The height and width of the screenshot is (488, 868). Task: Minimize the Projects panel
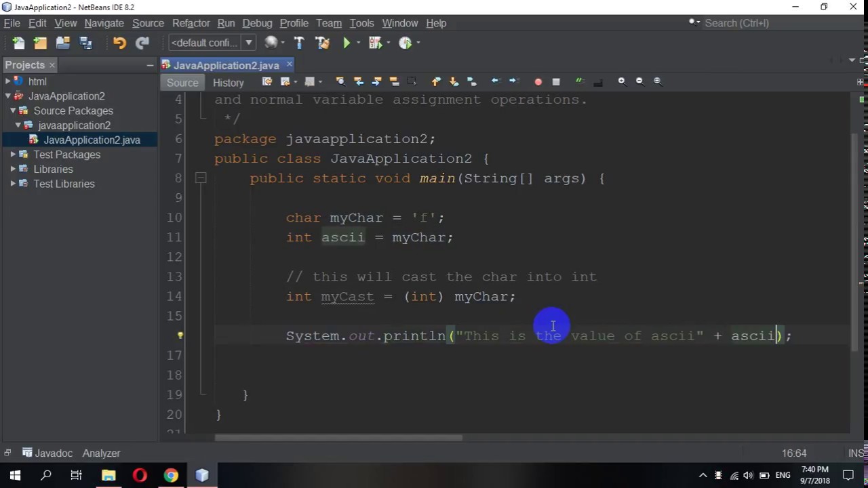point(150,65)
